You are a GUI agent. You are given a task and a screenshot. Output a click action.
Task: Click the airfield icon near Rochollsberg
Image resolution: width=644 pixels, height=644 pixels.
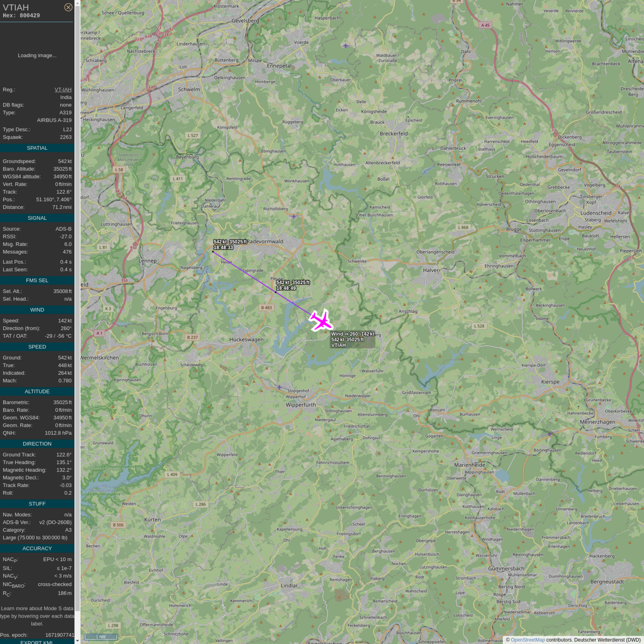click(x=294, y=217)
